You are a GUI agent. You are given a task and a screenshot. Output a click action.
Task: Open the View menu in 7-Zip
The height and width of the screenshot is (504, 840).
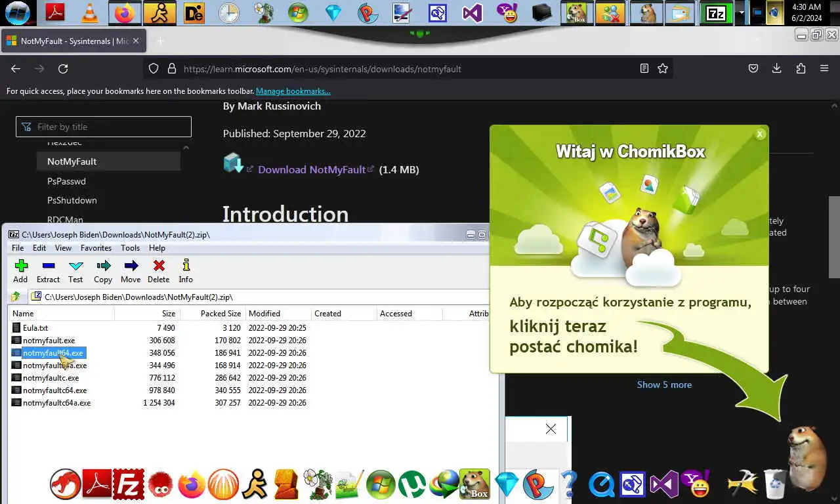63,248
